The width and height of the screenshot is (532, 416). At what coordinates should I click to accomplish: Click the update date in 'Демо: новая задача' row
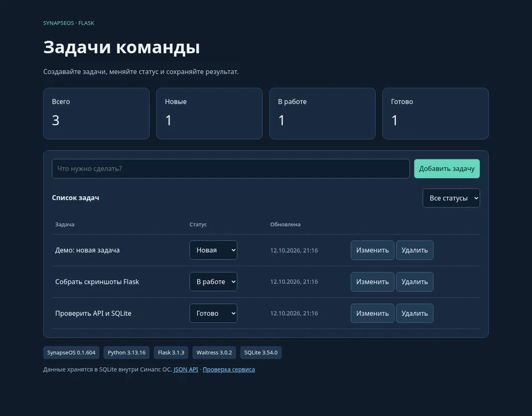[x=294, y=250]
